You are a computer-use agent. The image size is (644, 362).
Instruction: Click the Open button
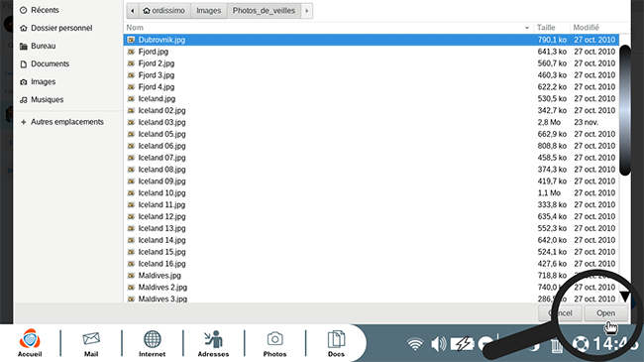(x=605, y=313)
